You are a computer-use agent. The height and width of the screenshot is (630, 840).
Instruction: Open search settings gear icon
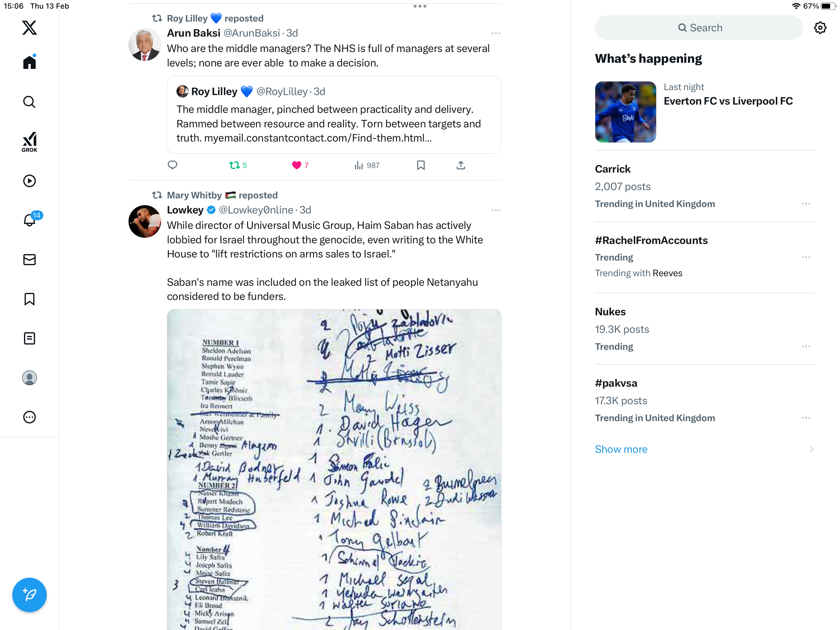820,28
